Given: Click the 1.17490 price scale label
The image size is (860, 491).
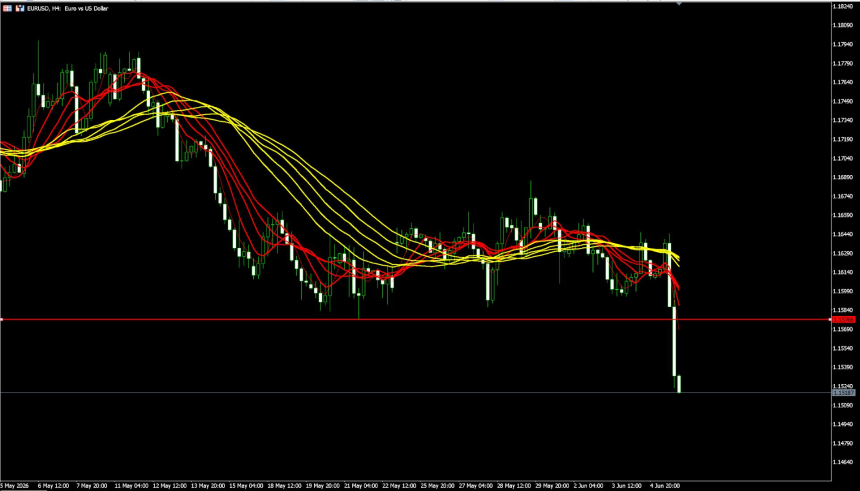Looking at the screenshot, I should pos(842,101).
